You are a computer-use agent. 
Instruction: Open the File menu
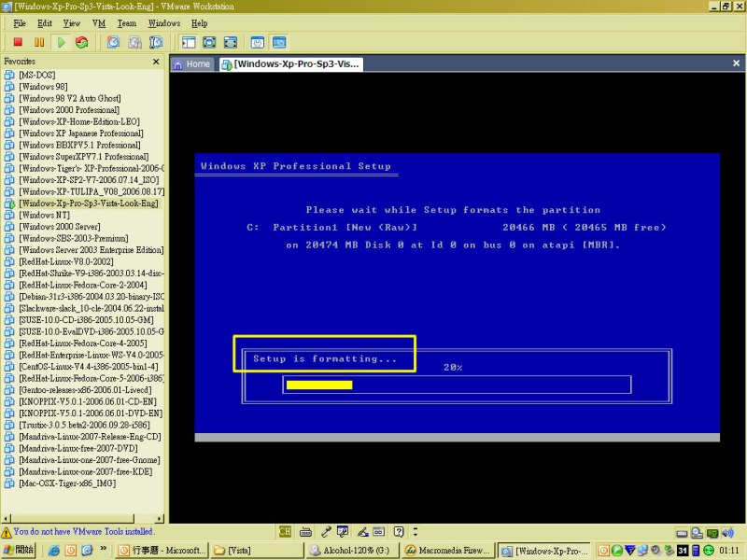click(20, 23)
